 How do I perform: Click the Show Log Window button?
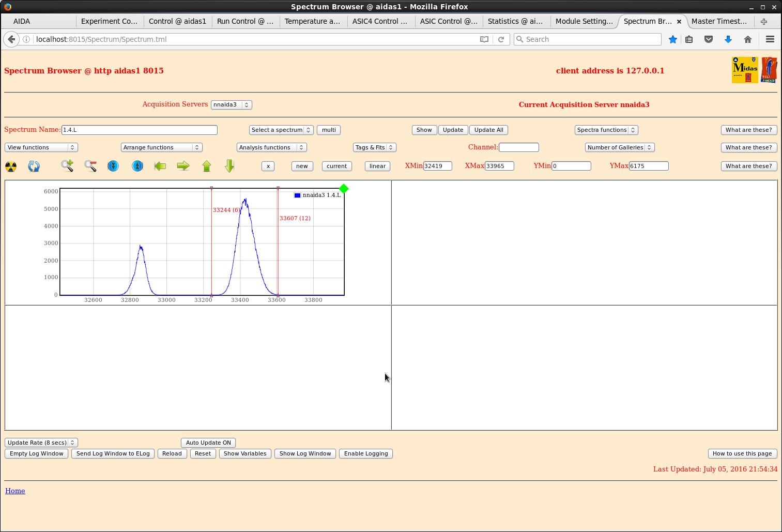coord(305,453)
